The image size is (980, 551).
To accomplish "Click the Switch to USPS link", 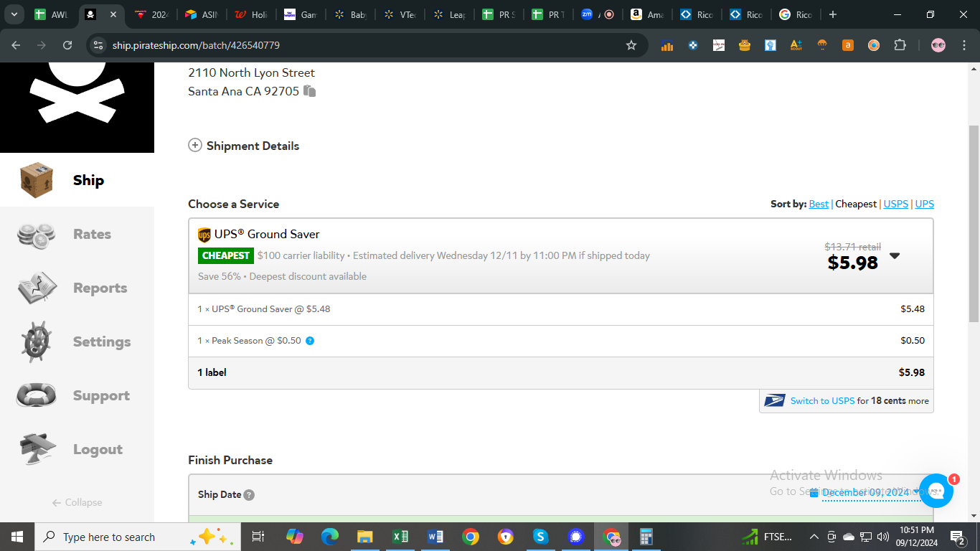I will click(x=822, y=401).
